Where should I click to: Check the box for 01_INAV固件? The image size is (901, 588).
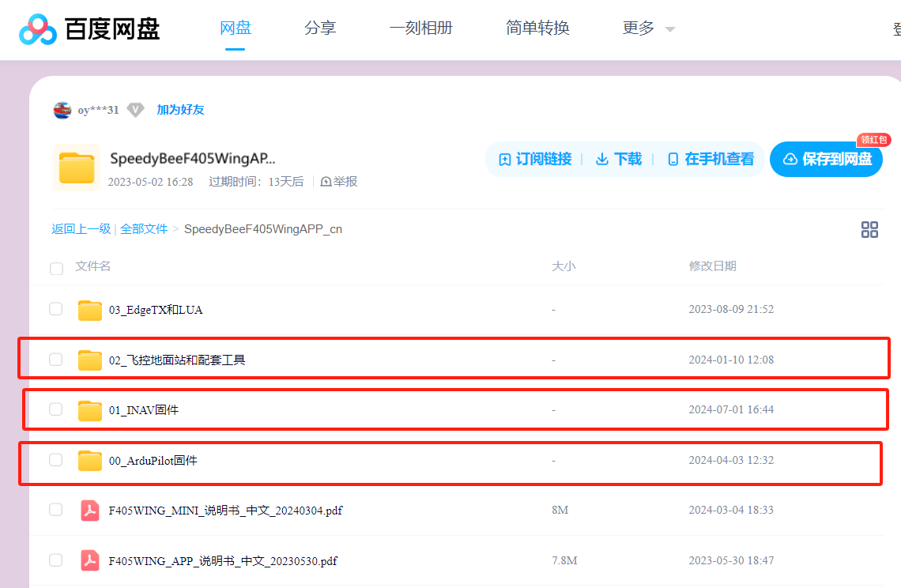pos(56,409)
